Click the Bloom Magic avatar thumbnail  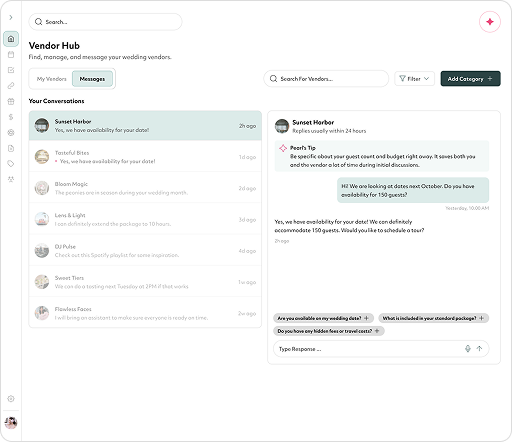[42, 188]
